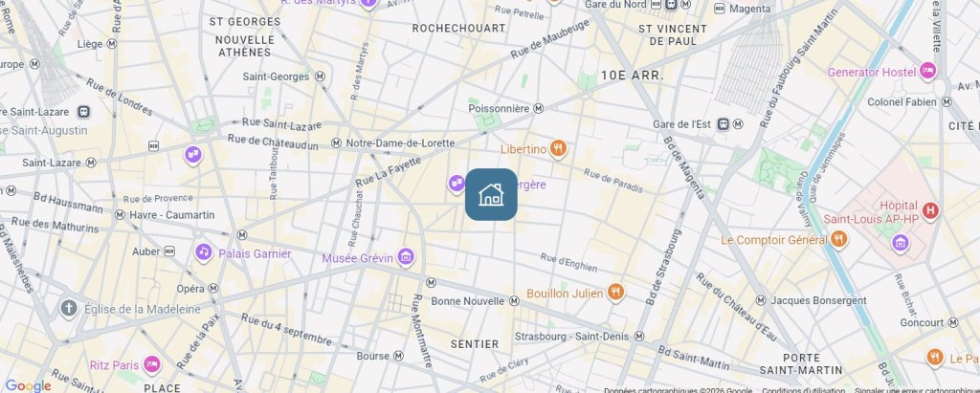This screenshot has height=393, width=980.
Task: Open the Bouillon Julien restaurant marker
Action: point(615,293)
